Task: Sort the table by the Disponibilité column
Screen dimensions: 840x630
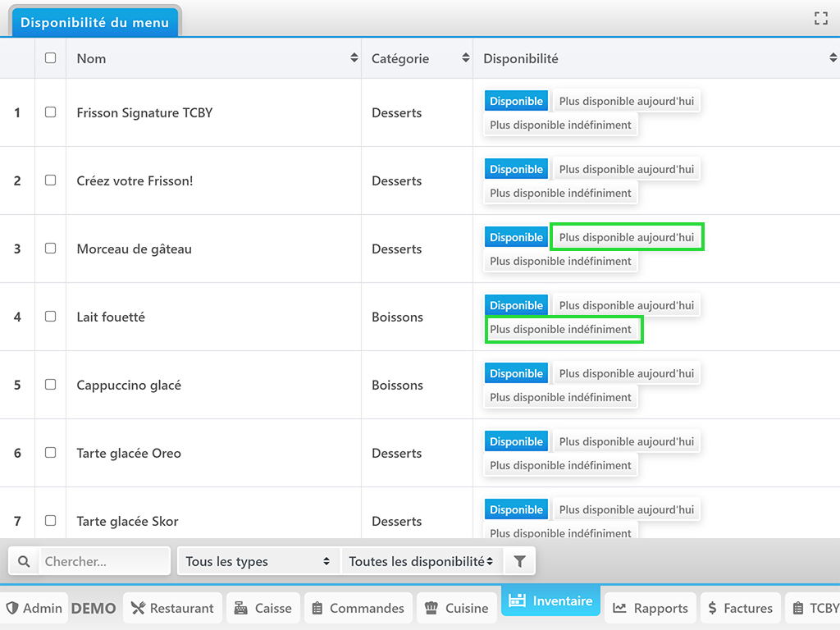Action: pyautogui.click(x=833, y=58)
